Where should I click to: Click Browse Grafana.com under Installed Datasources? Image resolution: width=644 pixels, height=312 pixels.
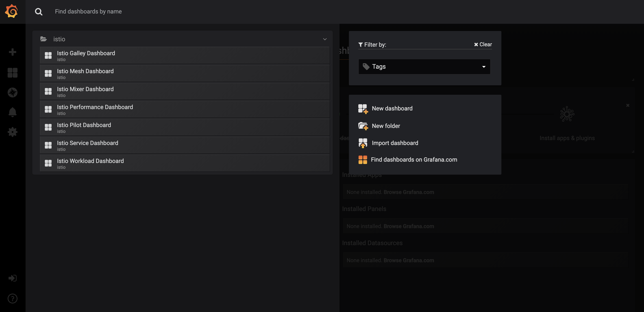coord(409,260)
